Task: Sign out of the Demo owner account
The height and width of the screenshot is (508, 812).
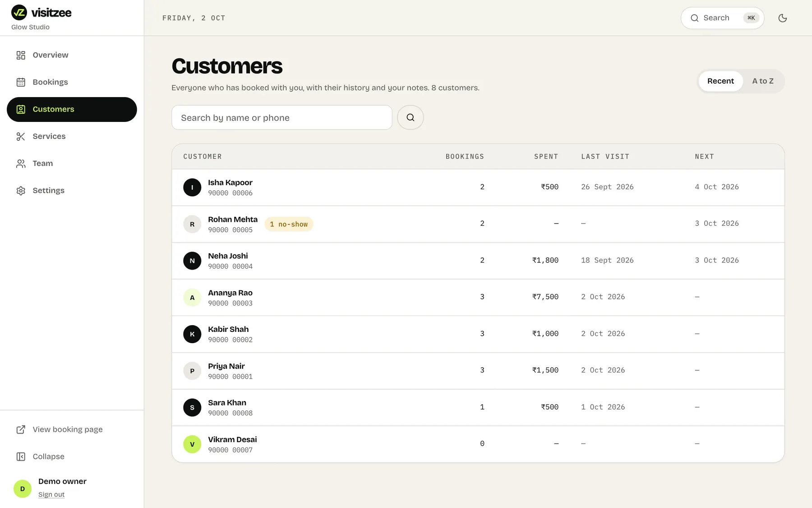Action: 51,494
